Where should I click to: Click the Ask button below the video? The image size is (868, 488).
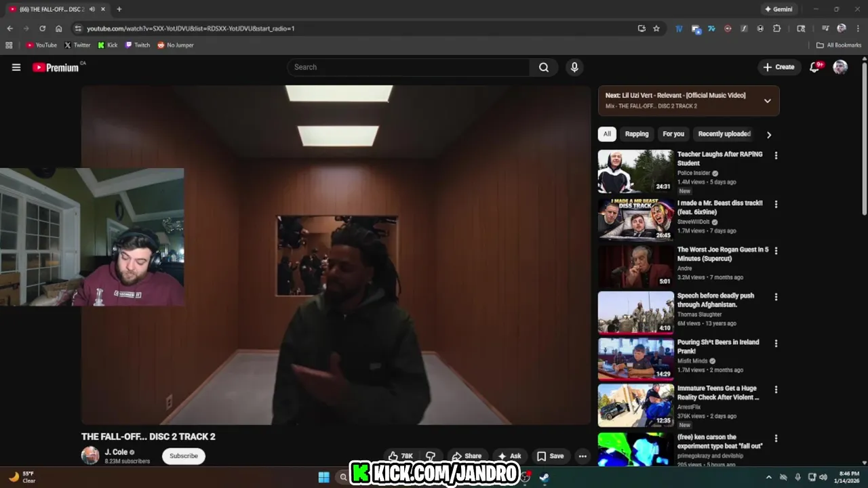pyautogui.click(x=509, y=456)
